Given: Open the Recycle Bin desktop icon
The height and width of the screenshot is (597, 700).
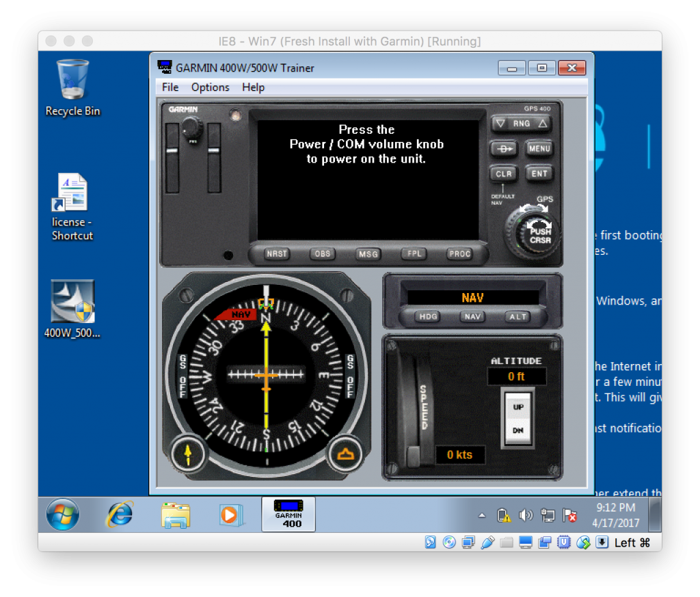Looking at the screenshot, I should tap(72, 87).
